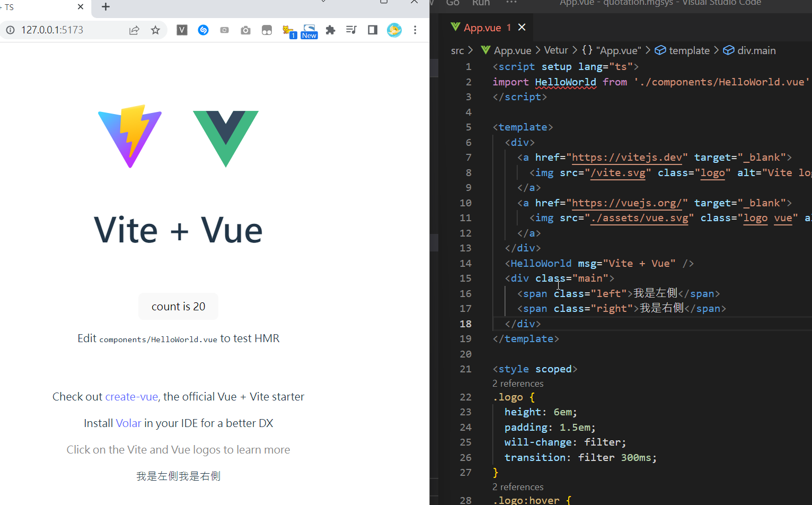Click HelloWorld import name on line 2

click(x=566, y=82)
